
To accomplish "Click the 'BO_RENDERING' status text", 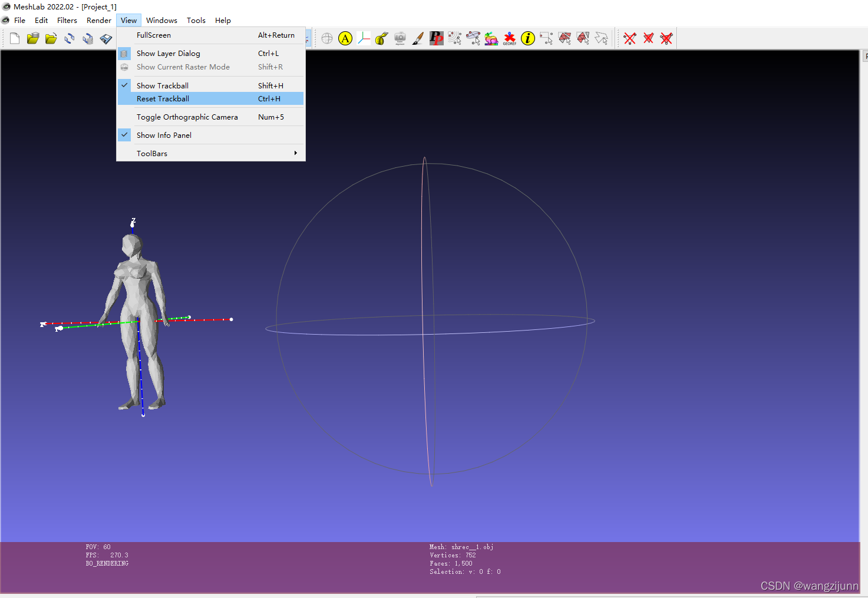I will [107, 563].
